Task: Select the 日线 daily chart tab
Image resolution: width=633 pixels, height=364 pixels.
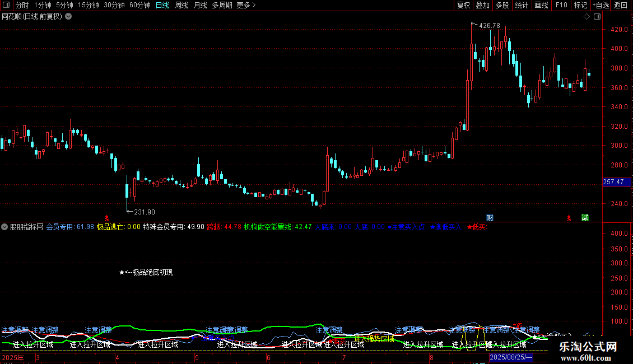Action: coord(162,5)
